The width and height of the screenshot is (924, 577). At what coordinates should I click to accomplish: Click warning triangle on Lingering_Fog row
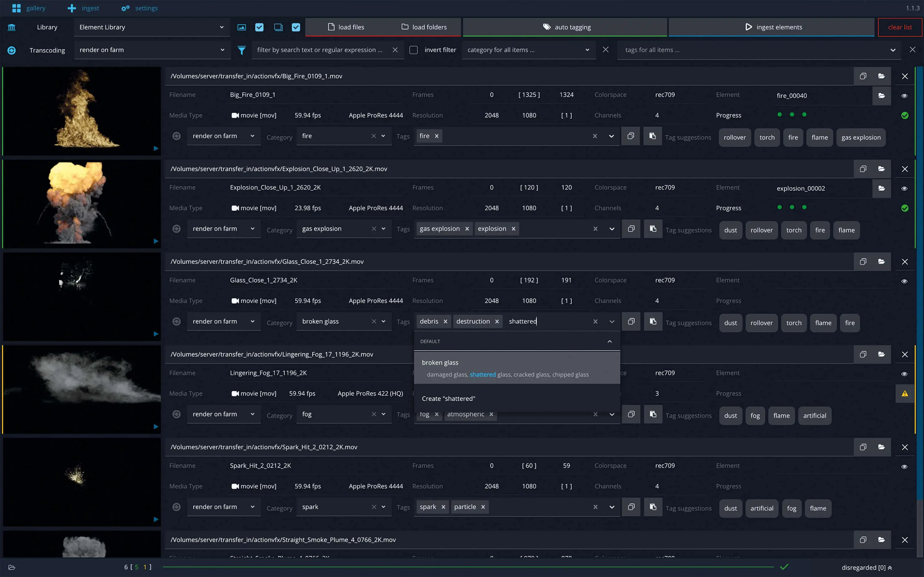pyautogui.click(x=905, y=393)
